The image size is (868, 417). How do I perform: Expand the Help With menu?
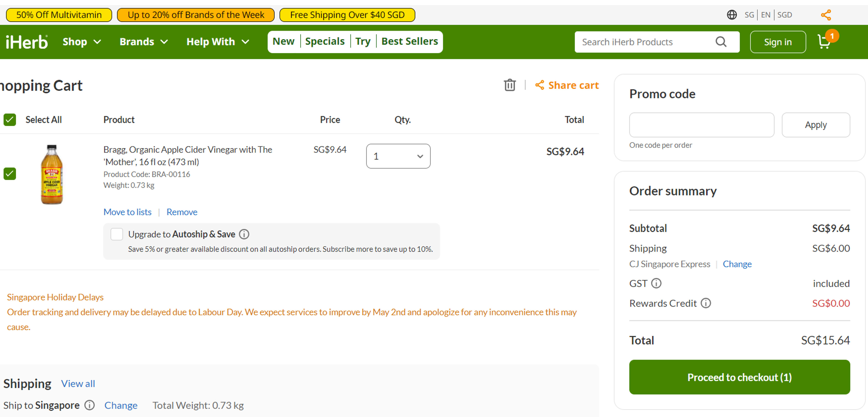pos(218,42)
